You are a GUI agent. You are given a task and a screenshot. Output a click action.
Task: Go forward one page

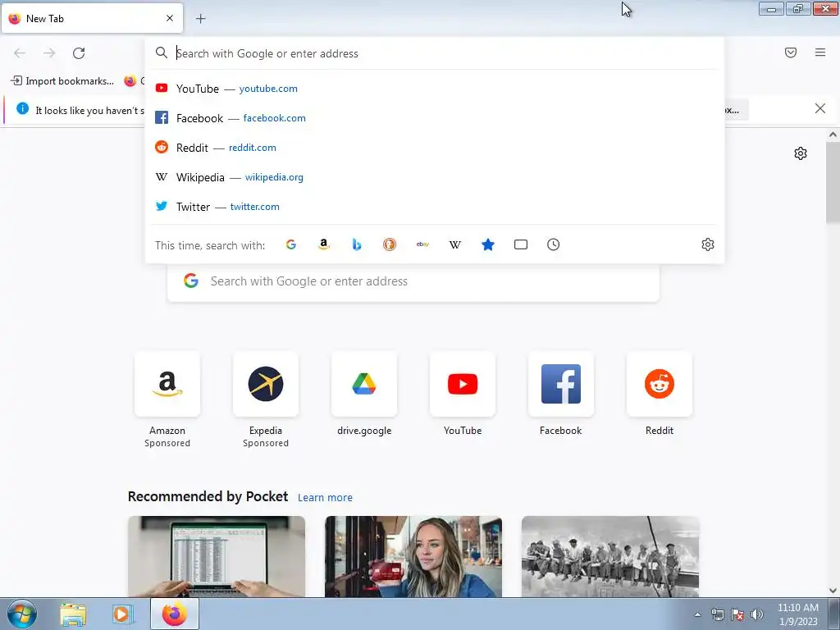(x=49, y=53)
